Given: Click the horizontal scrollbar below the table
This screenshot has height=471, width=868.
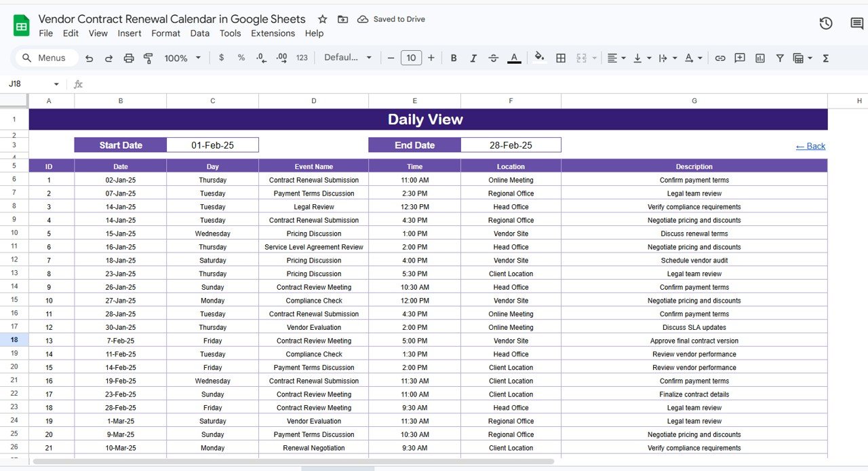Looking at the screenshot, I should click(337, 468).
